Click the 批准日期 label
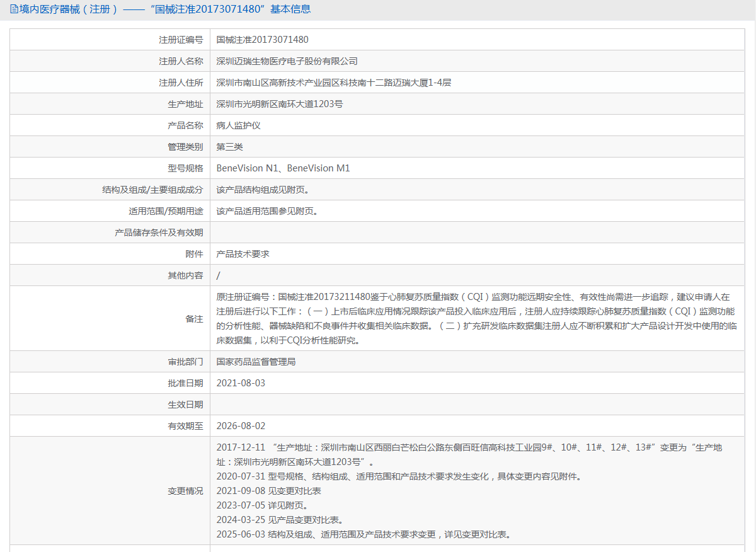This screenshot has height=552, width=756. (x=185, y=383)
